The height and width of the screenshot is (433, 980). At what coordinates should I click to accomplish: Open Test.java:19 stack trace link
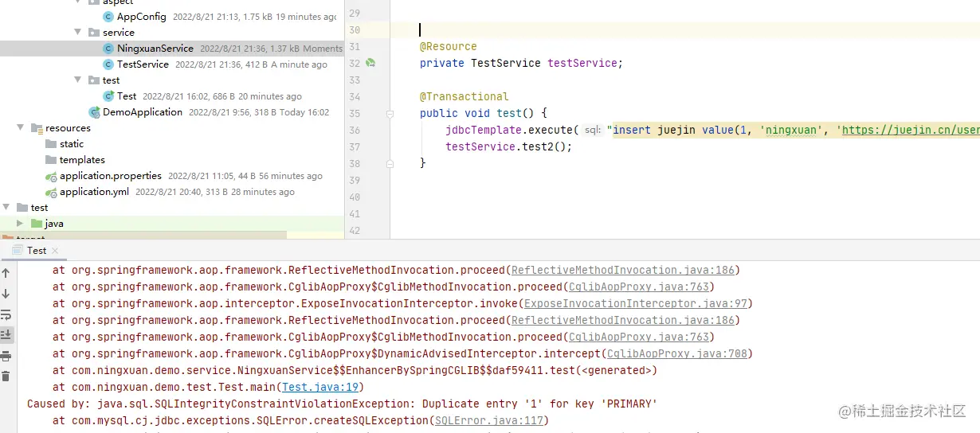click(x=319, y=387)
